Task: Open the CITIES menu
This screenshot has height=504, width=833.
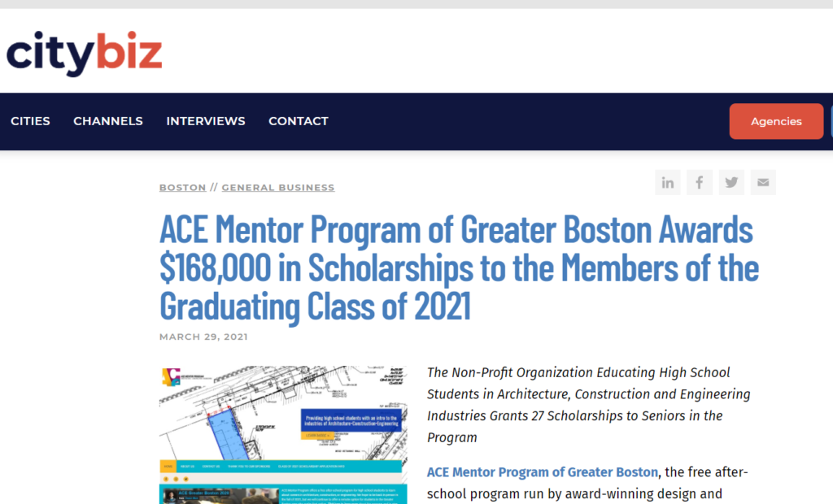Action: click(30, 121)
